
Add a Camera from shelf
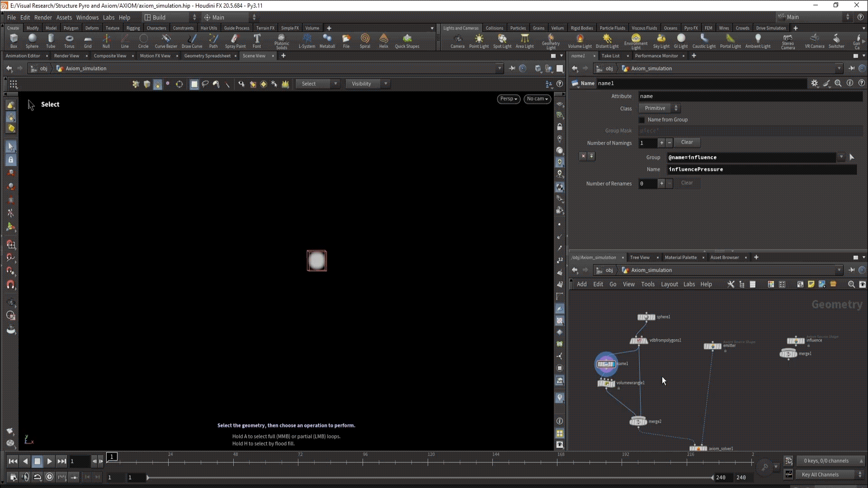click(x=457, y=41)
